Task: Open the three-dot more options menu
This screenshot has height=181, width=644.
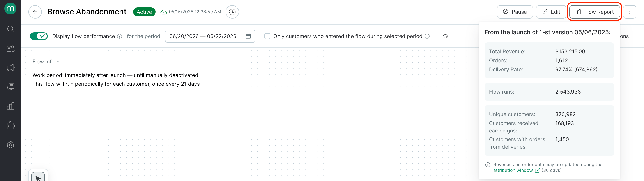Action: coord(630,12)
